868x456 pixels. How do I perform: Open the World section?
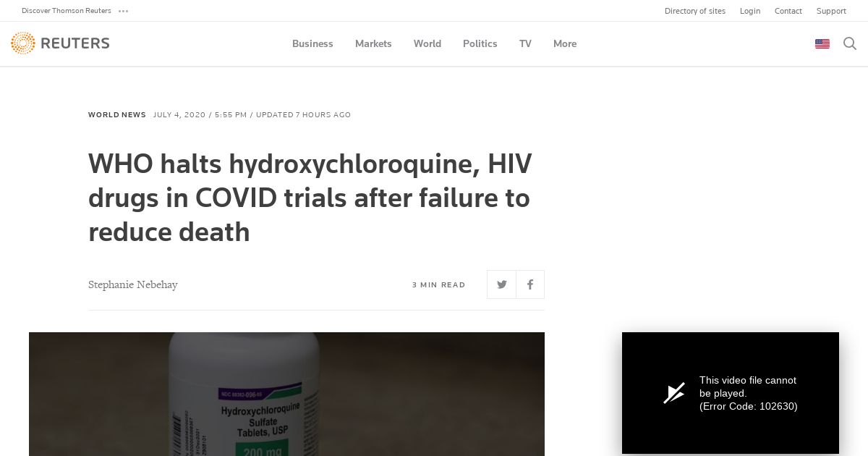pyautogui.click(x=427, y=43)
